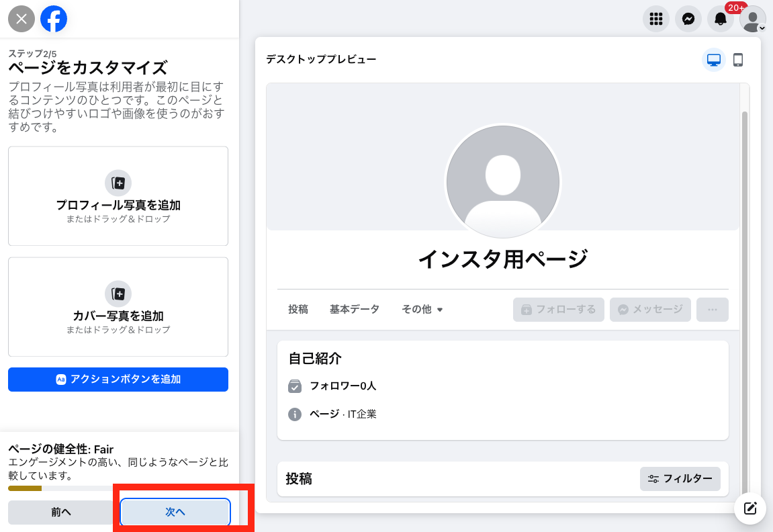
Task: Click the Facebook logo at top left
Action: pos(54,18)
